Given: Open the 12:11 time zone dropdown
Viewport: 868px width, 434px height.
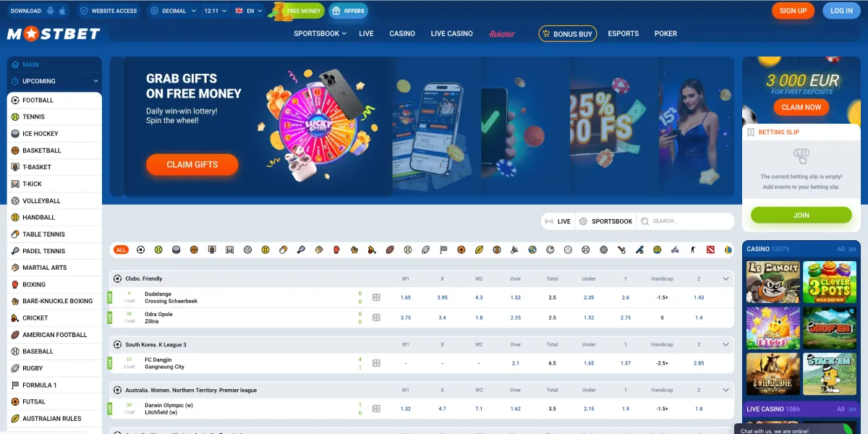Looking at the screenshot, I should coord(216,11).
